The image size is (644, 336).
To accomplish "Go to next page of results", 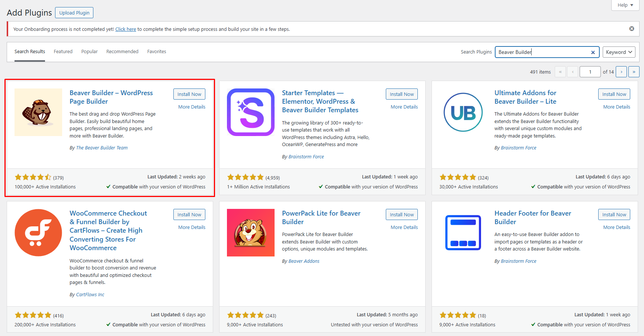I will [621, 72].
